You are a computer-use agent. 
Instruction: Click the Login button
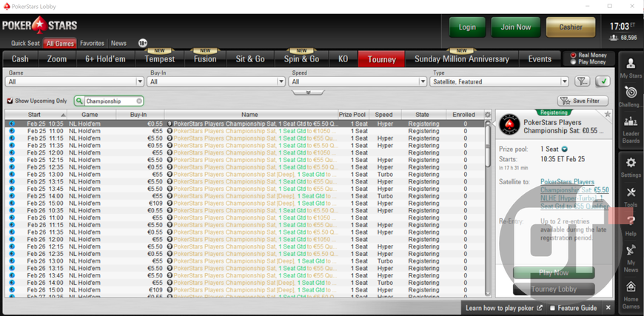pos(467,27)
